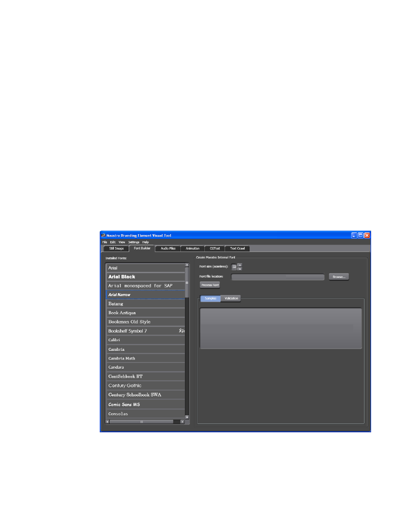Select Candara font

click(145, 368)
